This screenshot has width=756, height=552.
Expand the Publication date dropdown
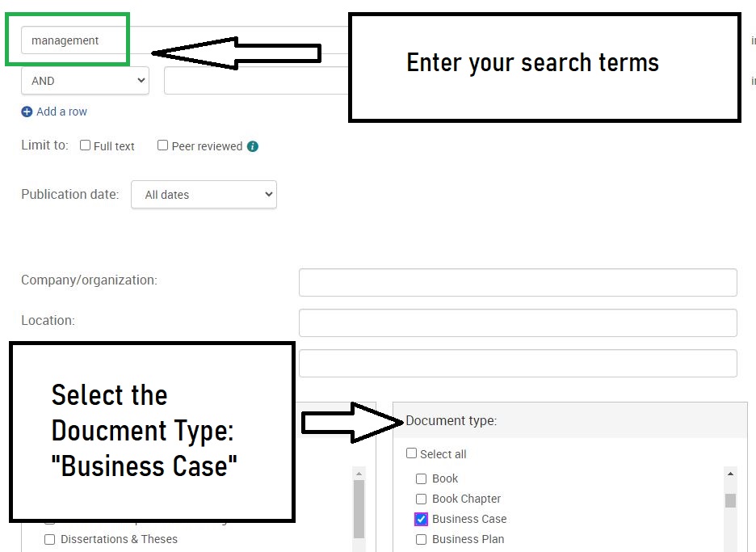pos(204,195)
